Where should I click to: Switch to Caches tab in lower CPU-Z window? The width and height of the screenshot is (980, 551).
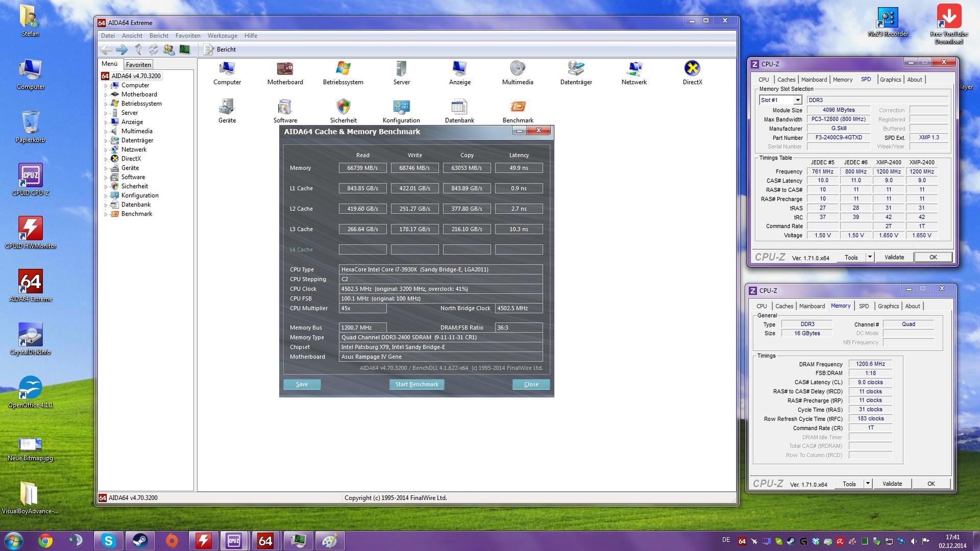tap(784, 306)
